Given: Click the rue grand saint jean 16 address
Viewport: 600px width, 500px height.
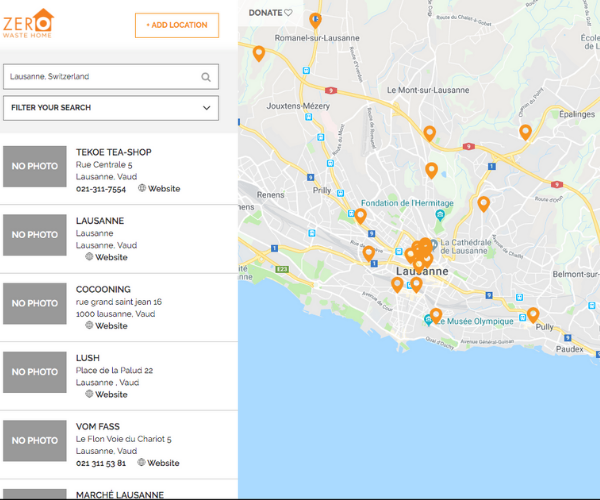Looking at the screenshot, I should point(119,302).
